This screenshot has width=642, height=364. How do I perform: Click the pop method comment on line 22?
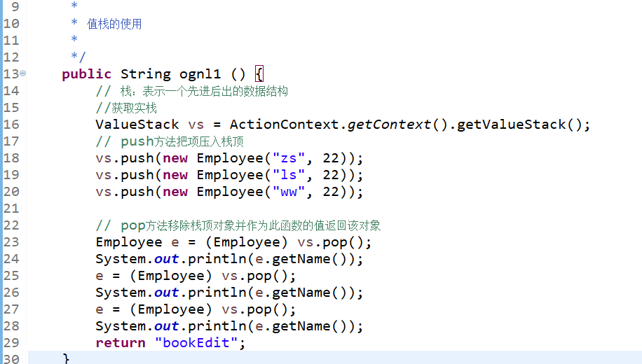238,225
